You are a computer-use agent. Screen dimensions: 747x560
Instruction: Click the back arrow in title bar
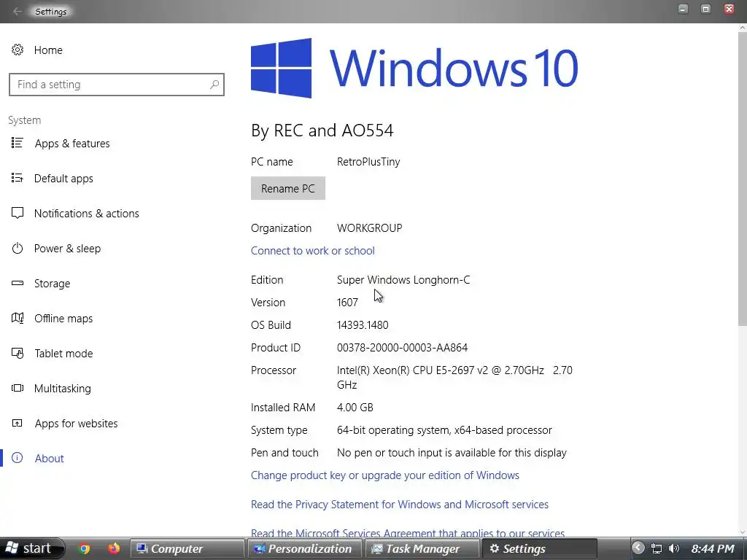tap(18, 12)
